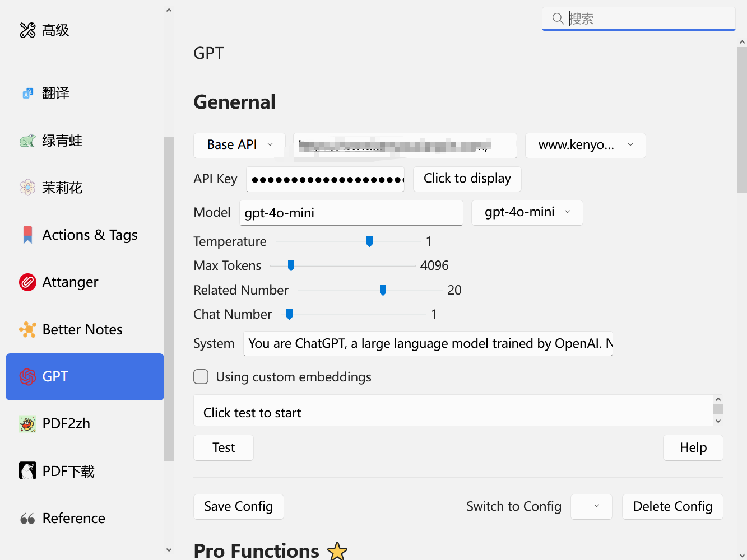Click the GPT swirl logo icon

[27, 377]
